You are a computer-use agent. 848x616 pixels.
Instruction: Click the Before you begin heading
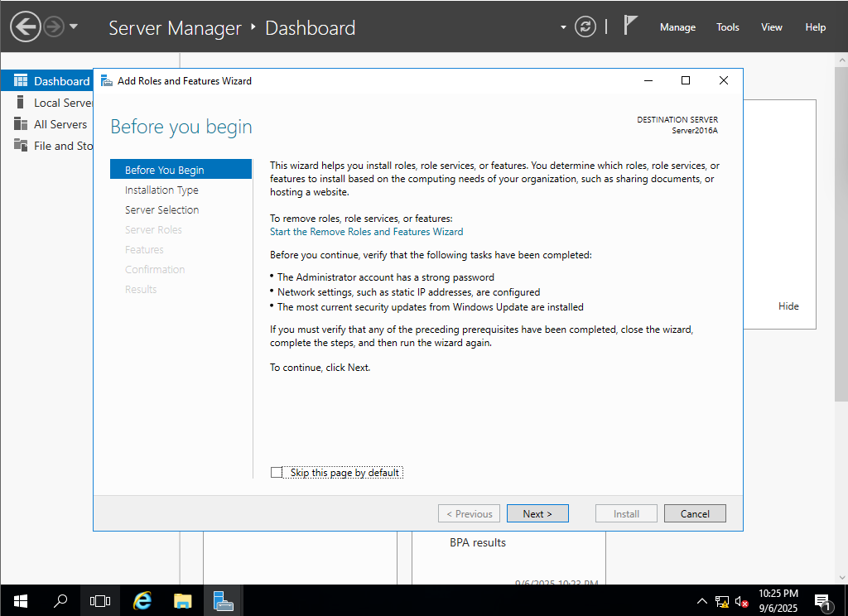[x=181, y=127]
